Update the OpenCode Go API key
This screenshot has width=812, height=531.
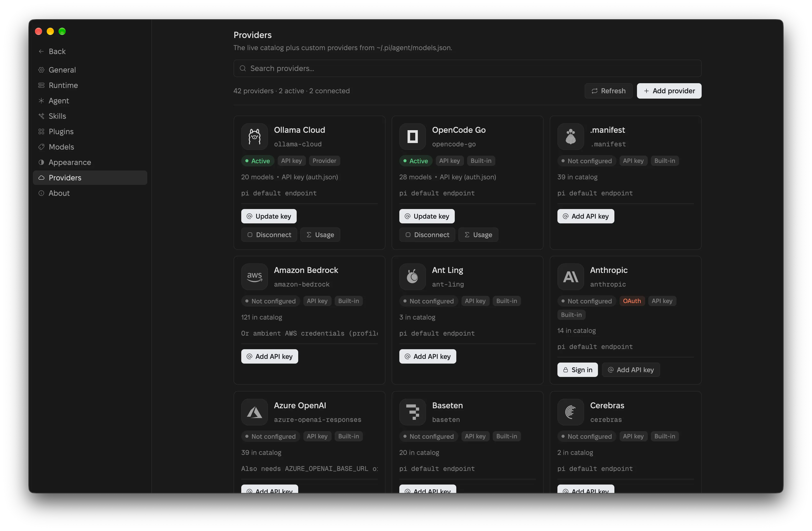click(x=427, y=216)
